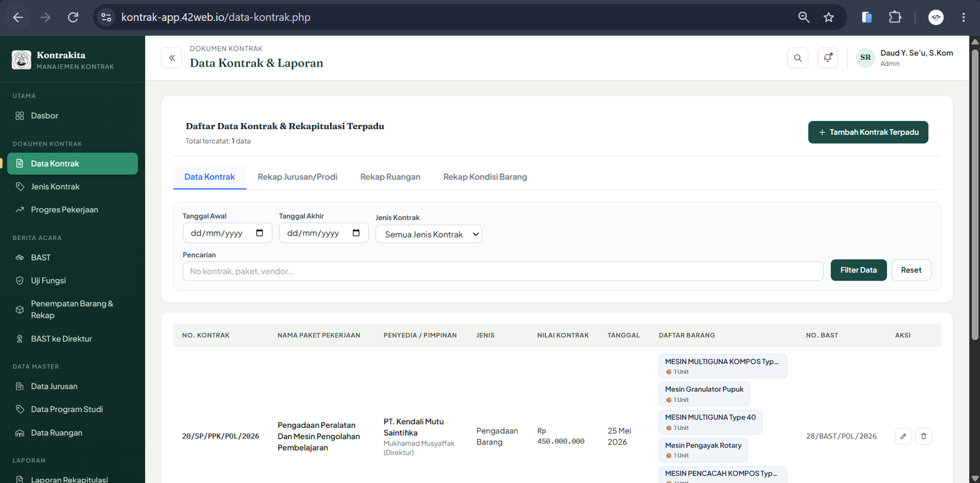980x483 pixels.
Task: Switch to Rekap Jurusan/Prodi tab
Action: (x=298, y=177)
